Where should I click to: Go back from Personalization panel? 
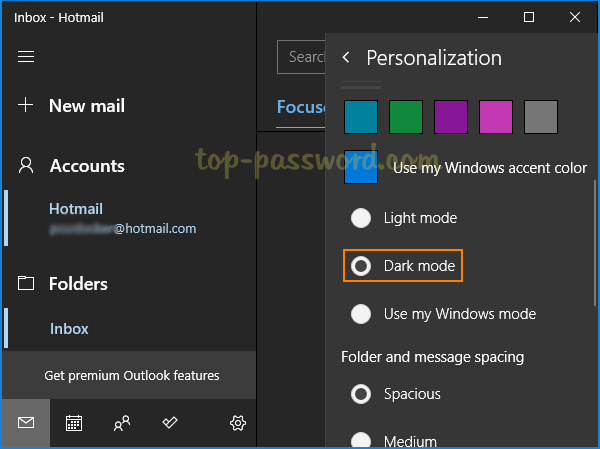coord(346,57)
